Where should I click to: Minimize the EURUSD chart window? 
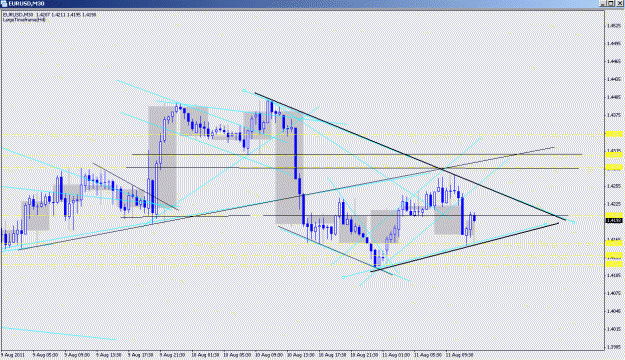coord(603,4)
